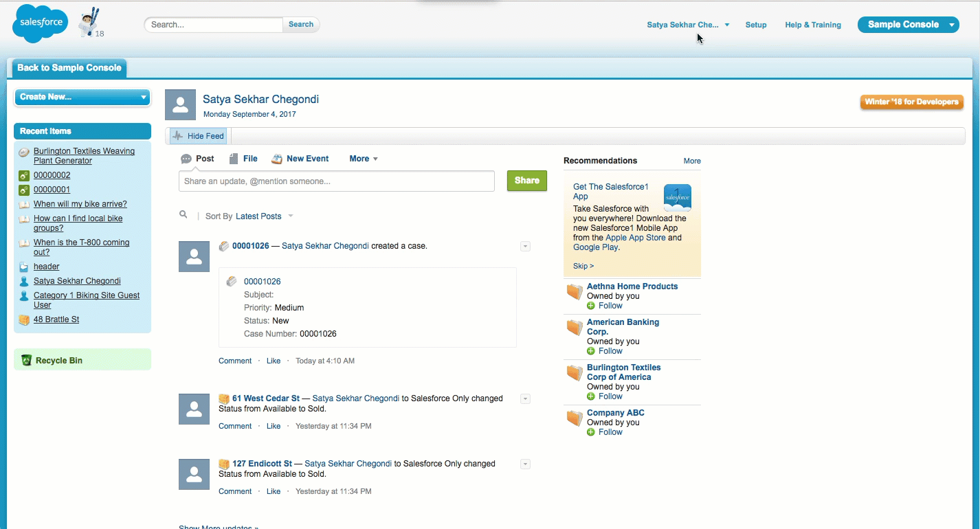Click the green Share button
The image size is (980, 529).
tap(526, 181)
